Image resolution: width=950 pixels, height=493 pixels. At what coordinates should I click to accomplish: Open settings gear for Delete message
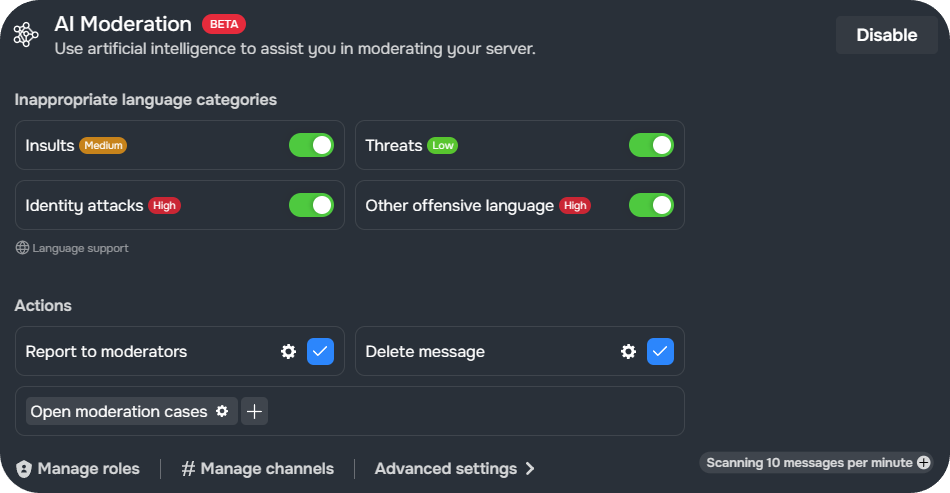click(628, 351)
